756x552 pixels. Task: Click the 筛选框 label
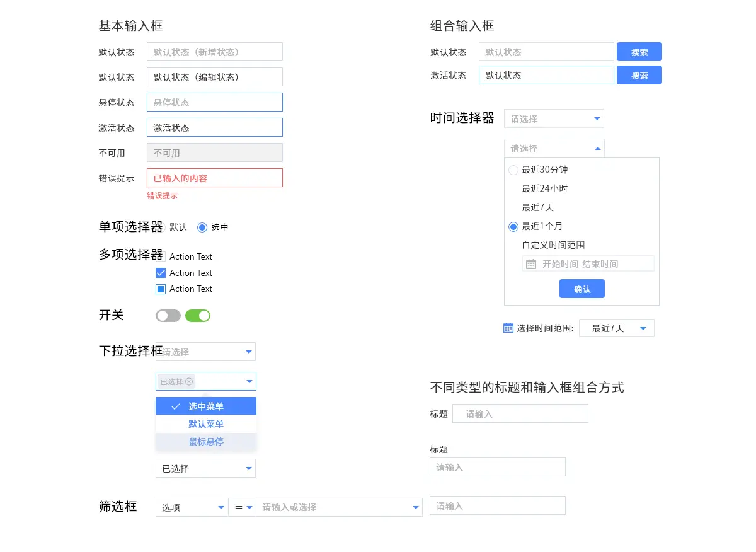[118, 507]
